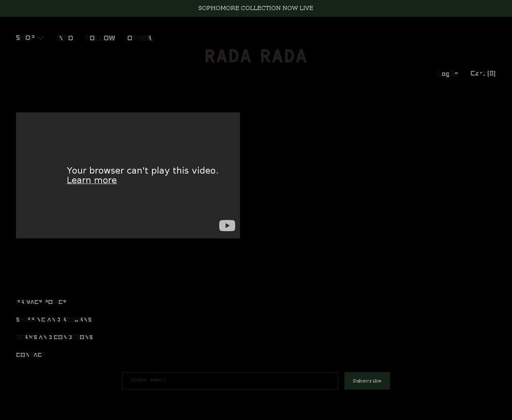Click the YouTube logo on the video player
The image size is (512, 420).
(x=227, y=225)
